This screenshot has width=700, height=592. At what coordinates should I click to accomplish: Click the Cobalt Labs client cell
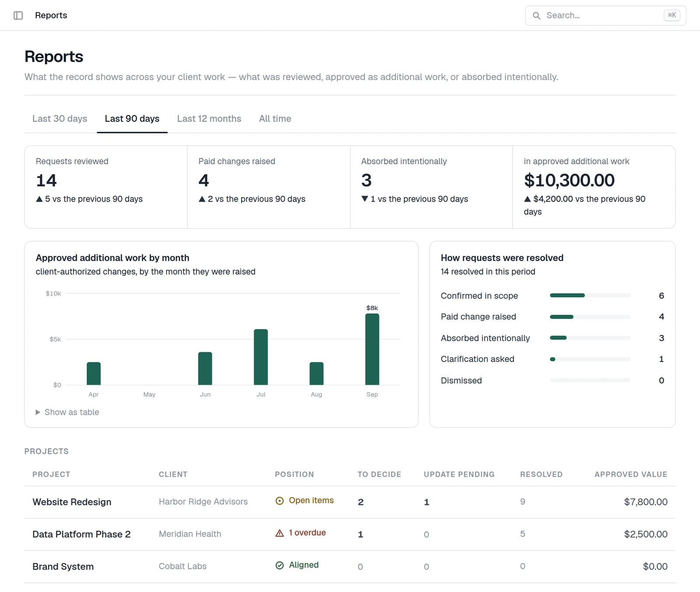(182, 567)
